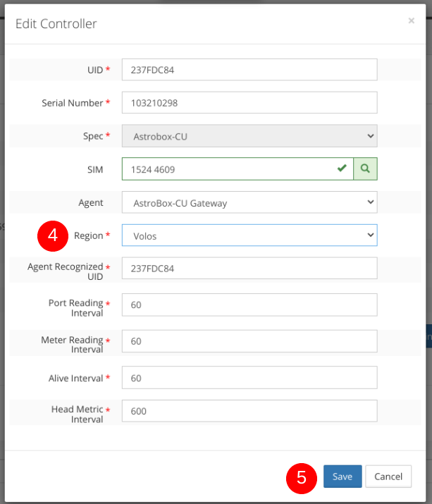Screen dimensions: 432x504
Task: Click the SIM search magnifier icon
Action: click(x=365, y=169)
